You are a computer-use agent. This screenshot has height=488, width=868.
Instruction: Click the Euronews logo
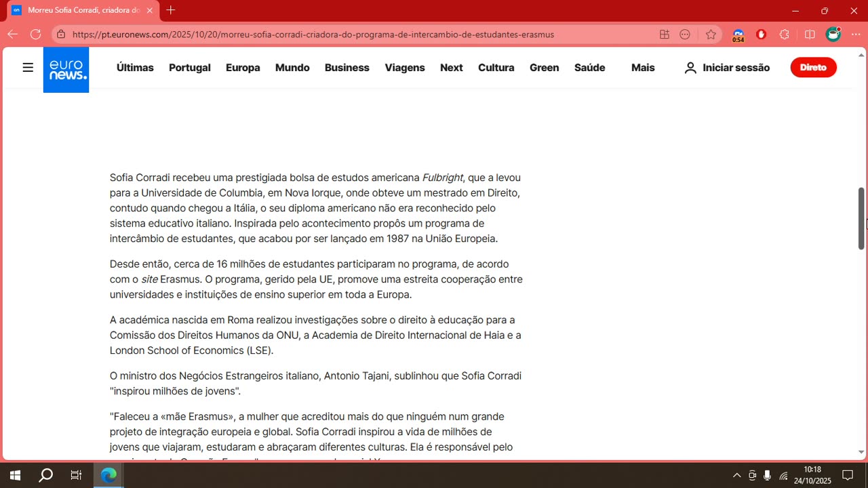pos(66,69)
